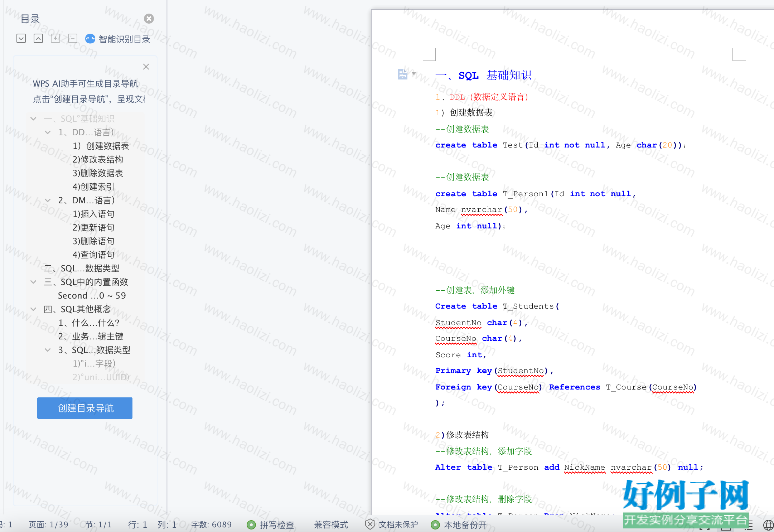The width and height of the screenshot is (774, 532).
Task: Select the 四、SQL其他概念 outline heading
Action: (77, 309)
